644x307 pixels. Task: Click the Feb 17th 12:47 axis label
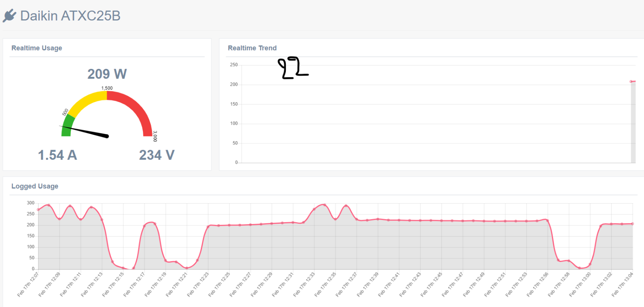click(453, 285)
